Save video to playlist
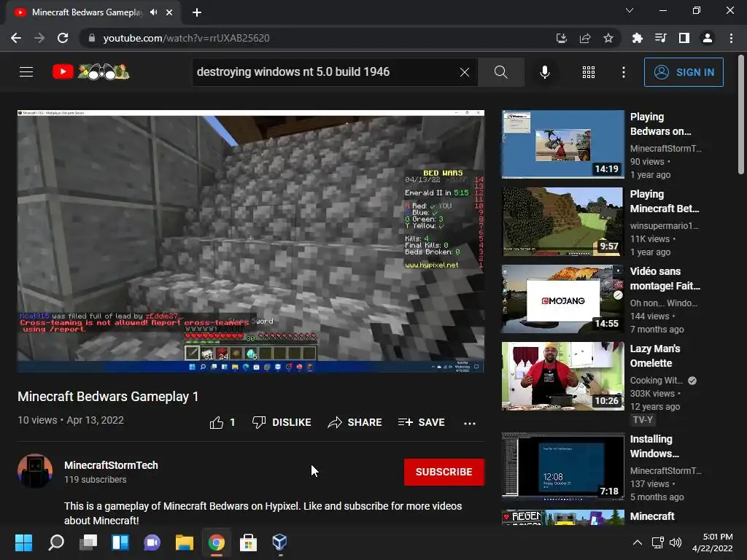The width and height of the screenshot is (747, 560). pyautogui.click(x=422, y=422)
